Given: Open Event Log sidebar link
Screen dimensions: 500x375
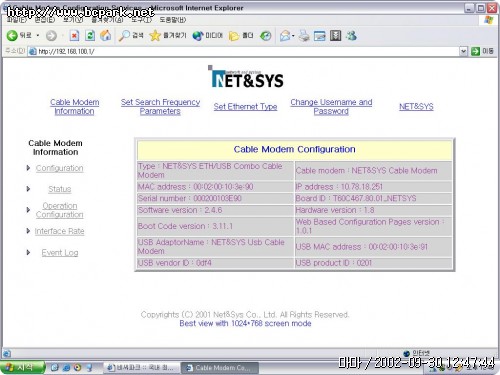Looking at the screenshot, I should [x=60, y=253].
